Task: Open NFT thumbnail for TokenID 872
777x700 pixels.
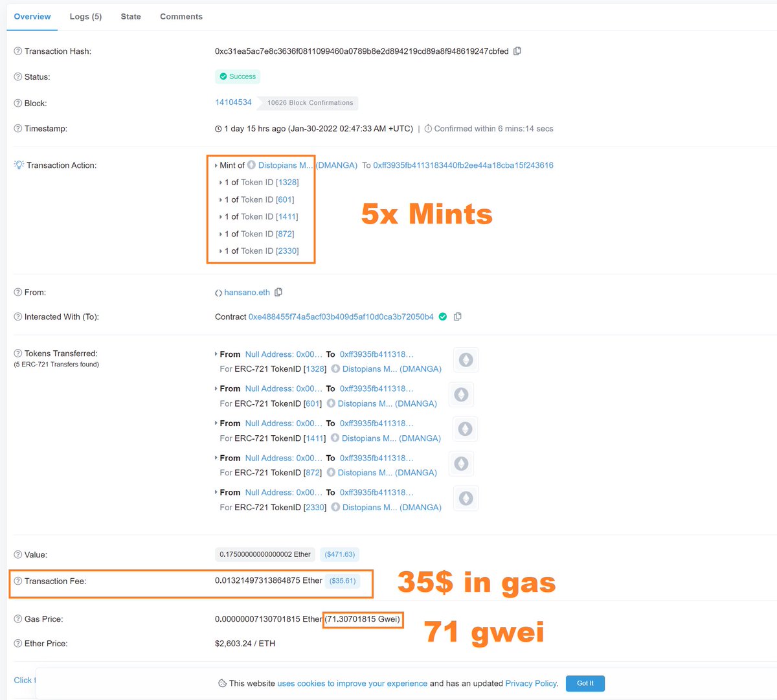Action: 461,464
